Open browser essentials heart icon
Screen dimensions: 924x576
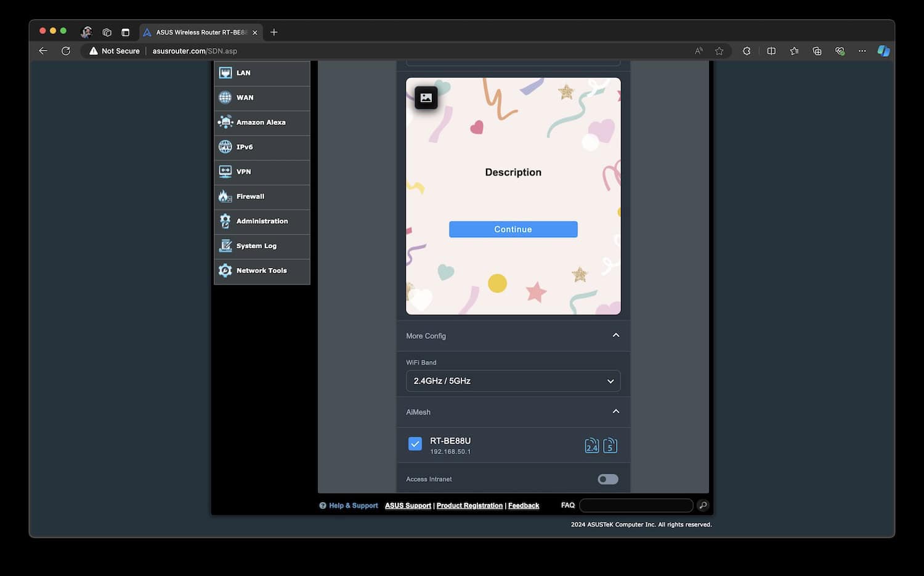[840, 51]
